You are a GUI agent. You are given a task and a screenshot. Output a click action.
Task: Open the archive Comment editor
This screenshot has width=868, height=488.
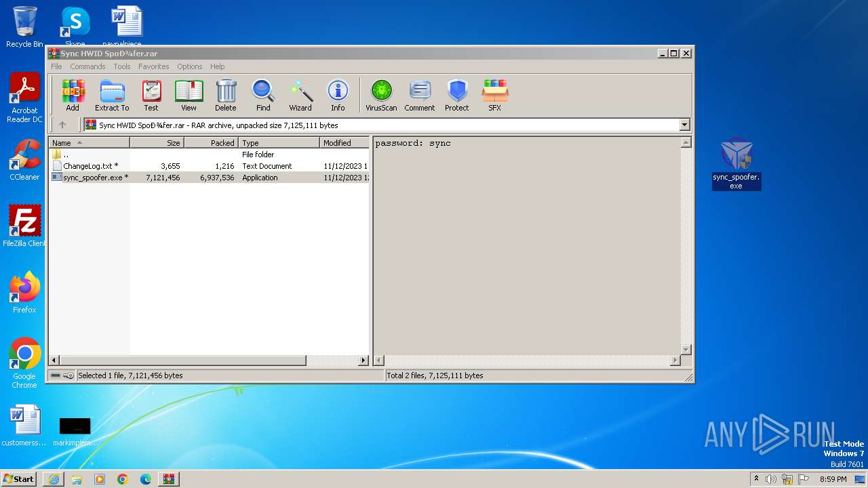(x=420, y=95)
